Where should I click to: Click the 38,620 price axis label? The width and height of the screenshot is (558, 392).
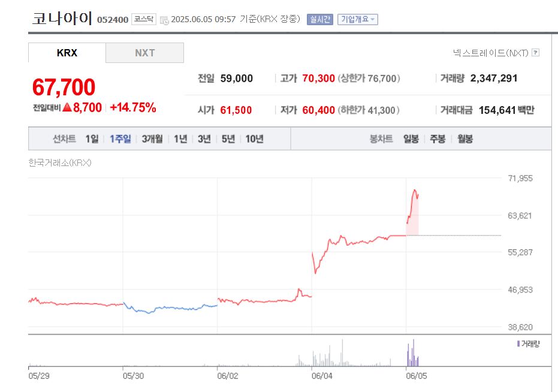tap(520, 327)
